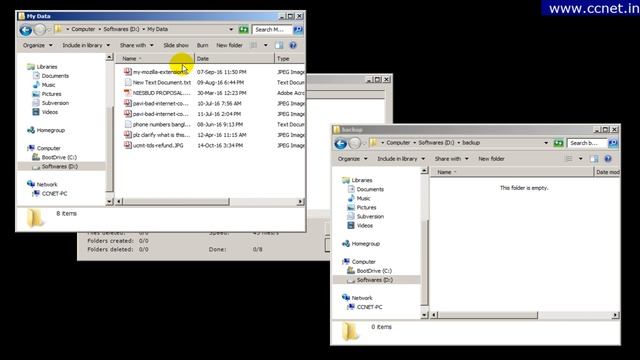Screen dimensions: 640x360
Task: Click search box in backup window
Action: 587,143
